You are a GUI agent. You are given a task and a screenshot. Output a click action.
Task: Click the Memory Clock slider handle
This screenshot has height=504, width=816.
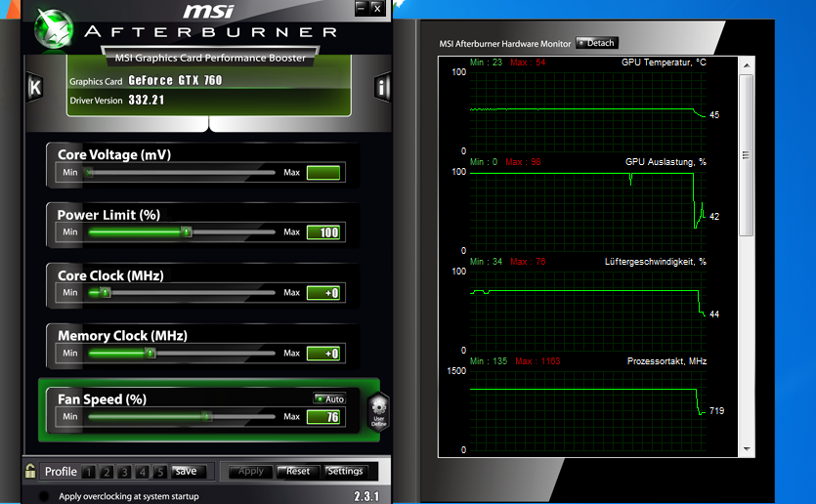tap(150, 354)
